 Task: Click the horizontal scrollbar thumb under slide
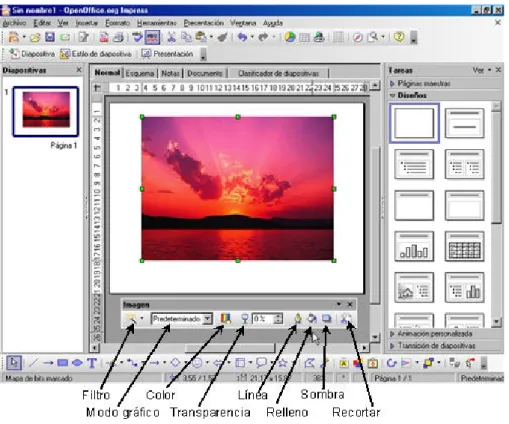[x=230, y=348]
